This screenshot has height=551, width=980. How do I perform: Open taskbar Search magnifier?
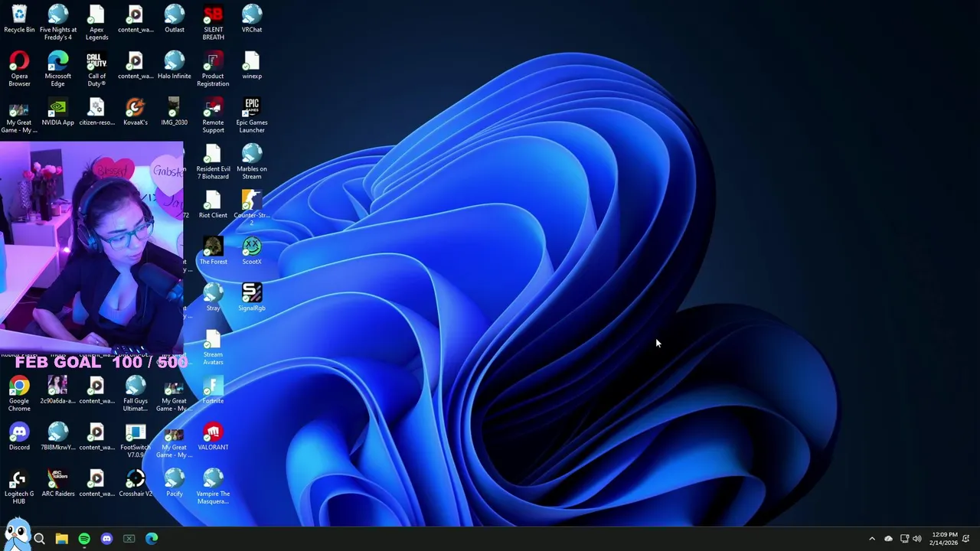coord(39,540)
